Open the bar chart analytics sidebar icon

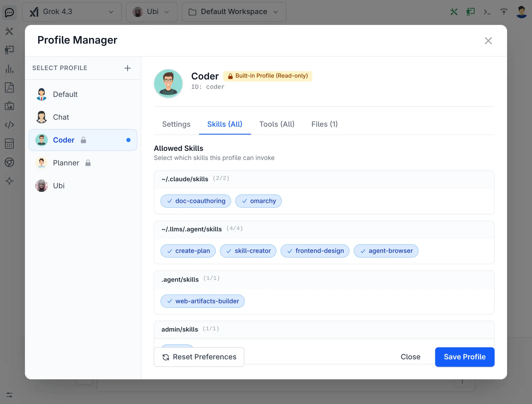(x=9, y=69)
